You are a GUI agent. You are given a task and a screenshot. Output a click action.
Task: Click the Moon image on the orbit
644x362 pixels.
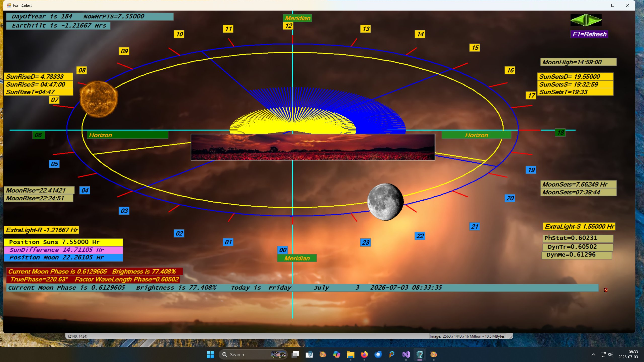(385, 202)
